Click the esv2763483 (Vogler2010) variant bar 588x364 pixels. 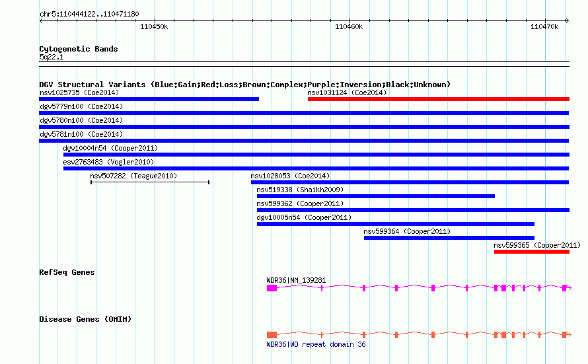click(x=316, y=168)
